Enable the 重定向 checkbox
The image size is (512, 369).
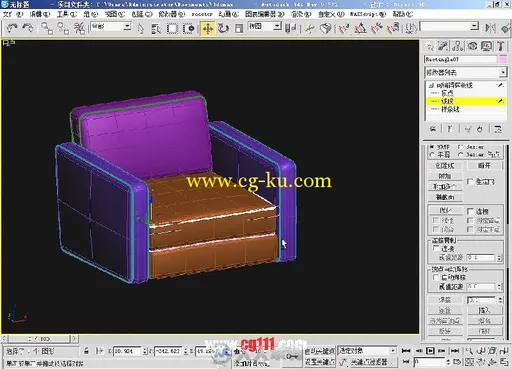pos(470,182)
